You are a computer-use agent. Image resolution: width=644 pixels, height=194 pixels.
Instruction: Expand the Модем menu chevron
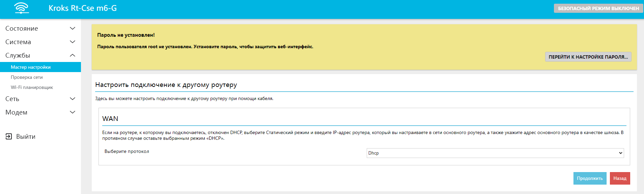[72, 112]
